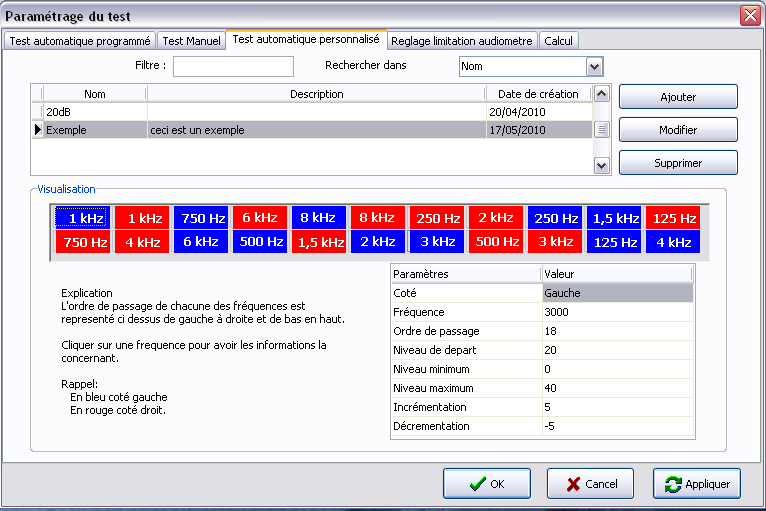Select the red 250 Hz frequency block
Viewport: 766px width, 511px height.
(437, 218)
